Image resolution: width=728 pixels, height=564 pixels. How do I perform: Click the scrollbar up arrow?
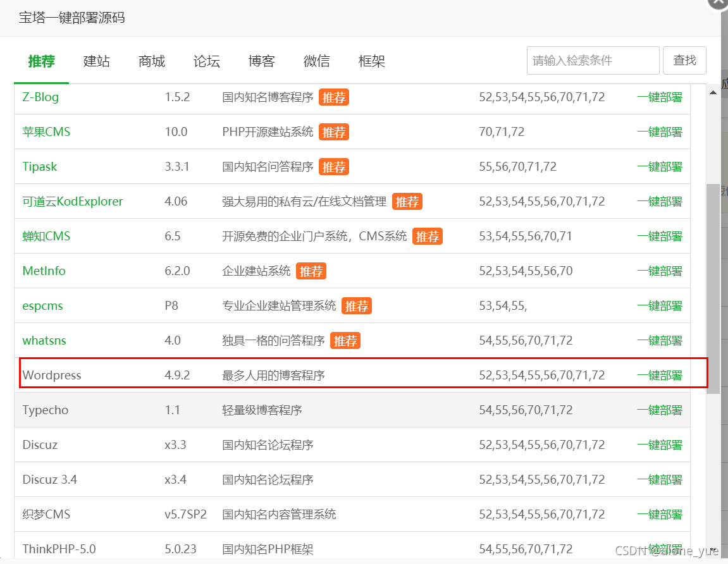(x=713, y=93)
